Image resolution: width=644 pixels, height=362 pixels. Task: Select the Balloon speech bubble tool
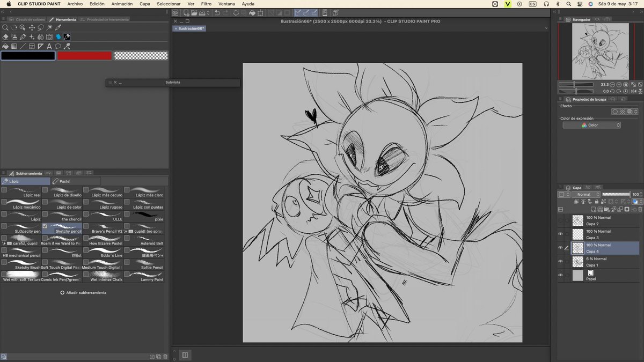click(58, 46)
